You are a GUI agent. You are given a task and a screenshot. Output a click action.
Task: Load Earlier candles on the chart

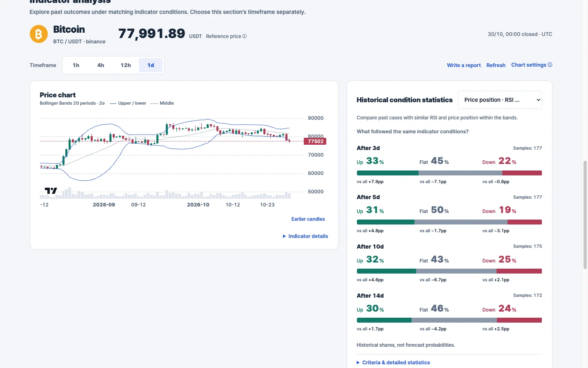pyautogui.click(x=308, y=219)
